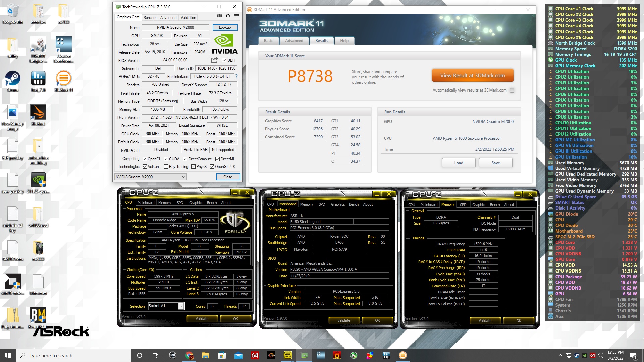Screen dimensions: 644x362
Task: Click View Result at 3DMark.com button
Action: [473, 76]
